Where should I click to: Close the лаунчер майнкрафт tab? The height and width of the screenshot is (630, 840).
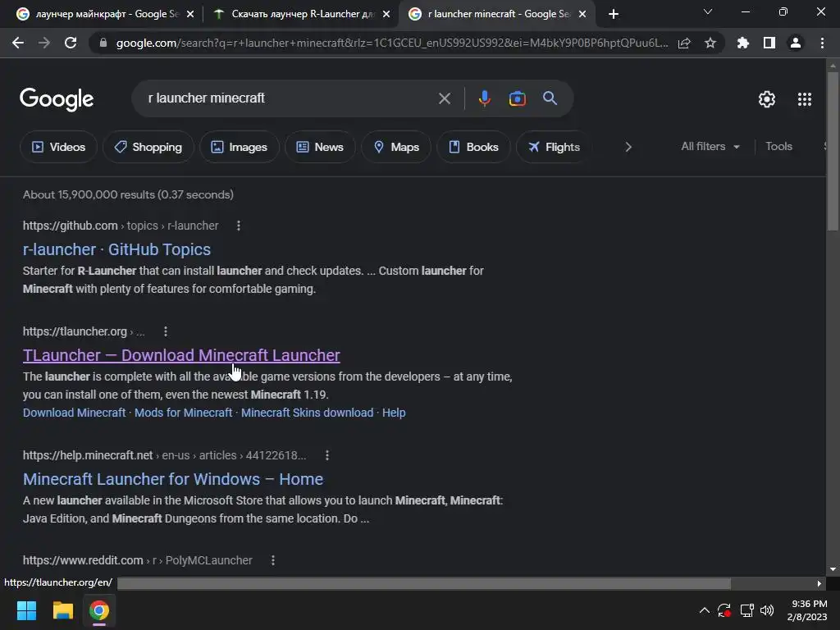click(190, 15)
